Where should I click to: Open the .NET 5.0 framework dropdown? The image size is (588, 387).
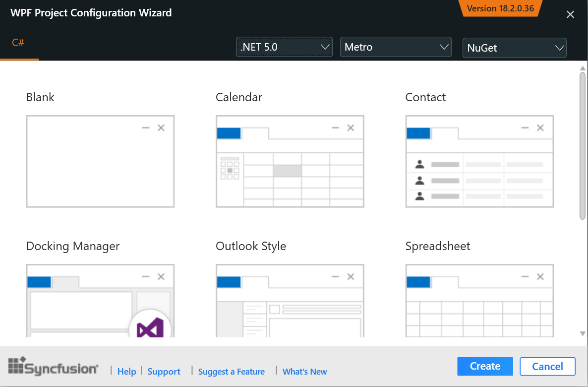[284, 47]
